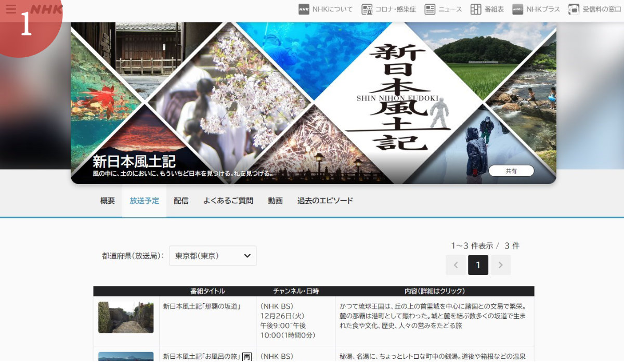Viewport: 624px width, 364px height.
Task: Click title 新日本風土記「那覇の坂道」
Action: coord(202,306)
